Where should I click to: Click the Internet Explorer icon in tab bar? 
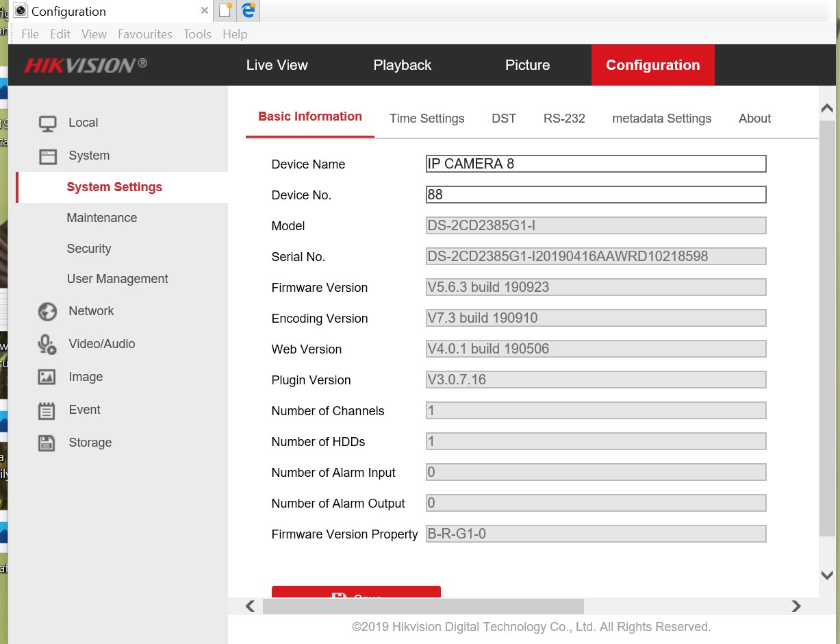pyautogui.click(x=248, y=11)
